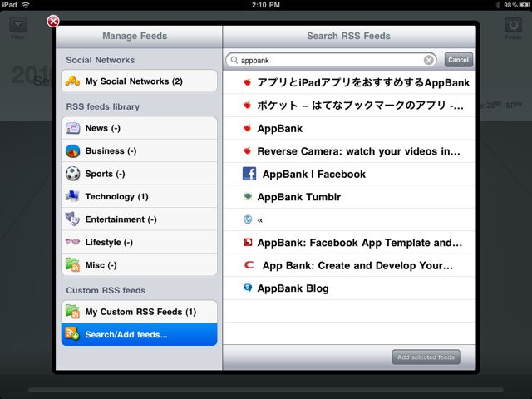Click the News newspaper icon
Viewport: 532px width, 399px height.
(72, 128)
